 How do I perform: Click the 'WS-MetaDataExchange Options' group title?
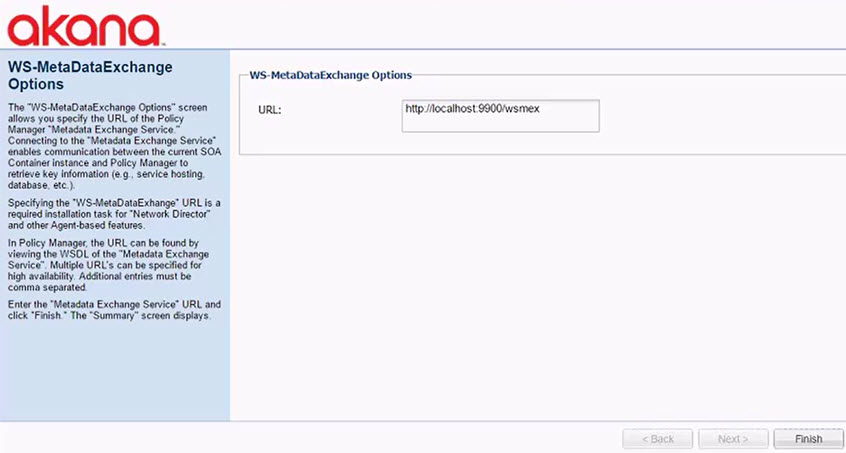(330, 75)
